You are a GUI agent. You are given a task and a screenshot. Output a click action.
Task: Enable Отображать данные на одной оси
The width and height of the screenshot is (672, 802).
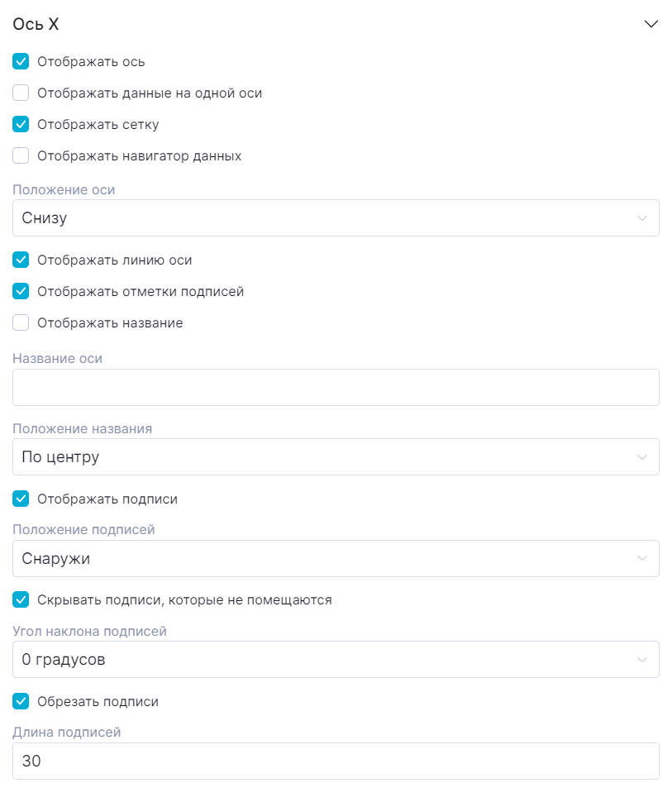(x=21, y=93)
